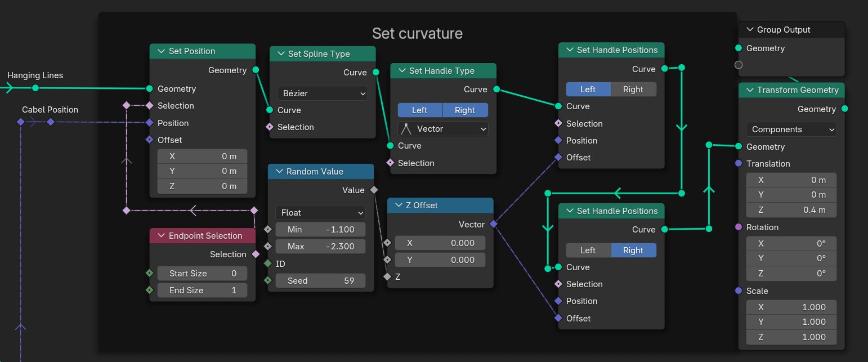Click Scale Z field in Transform Geometry

(791, 337)
